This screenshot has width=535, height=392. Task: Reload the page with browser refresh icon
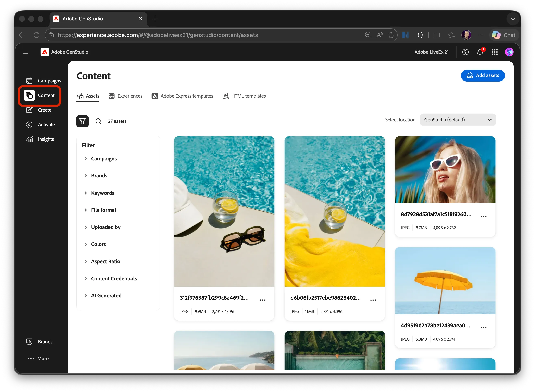(37, 35)
